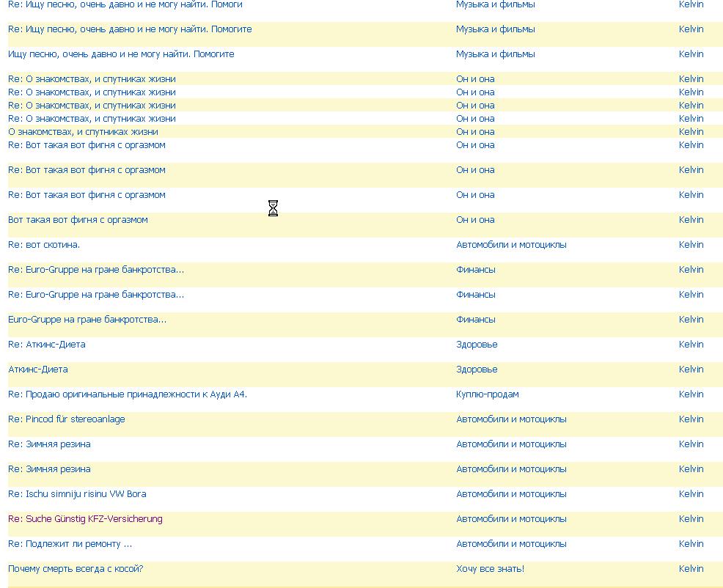Screen dimensions: 723x588
Task: Go to the 'Куплю-продам' forum category
Action: pyautogui.click(x=487, y=394)
